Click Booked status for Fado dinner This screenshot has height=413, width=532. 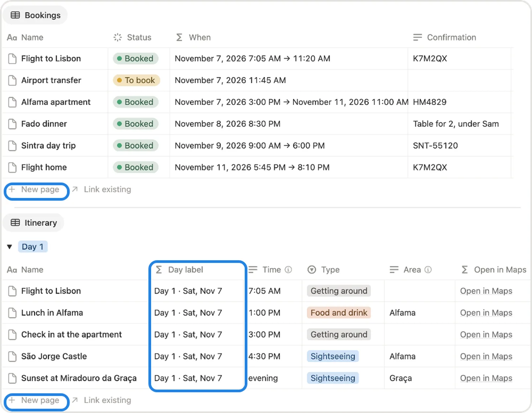[135, 124]
